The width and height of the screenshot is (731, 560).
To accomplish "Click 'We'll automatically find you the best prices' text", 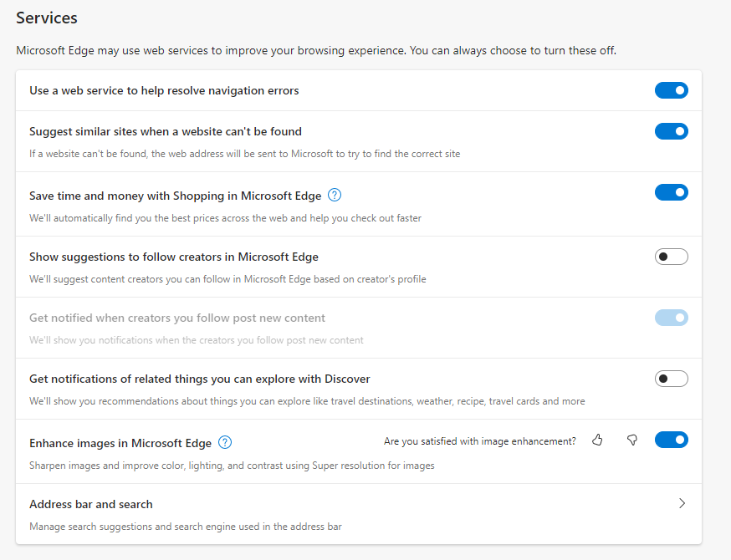I will (x=225, y=218).
